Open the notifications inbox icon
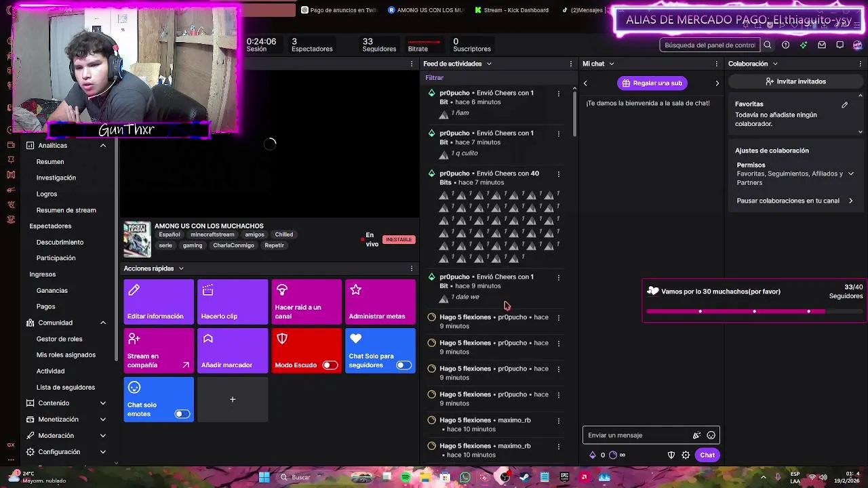This screenshot has width=868, height=488. point(822,45)
